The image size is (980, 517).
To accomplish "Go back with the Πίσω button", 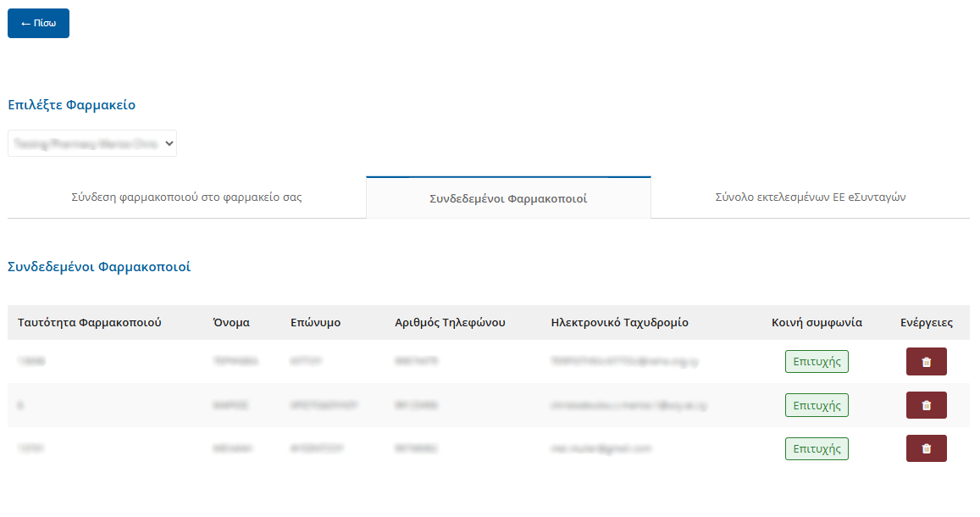I will (38, 24).
